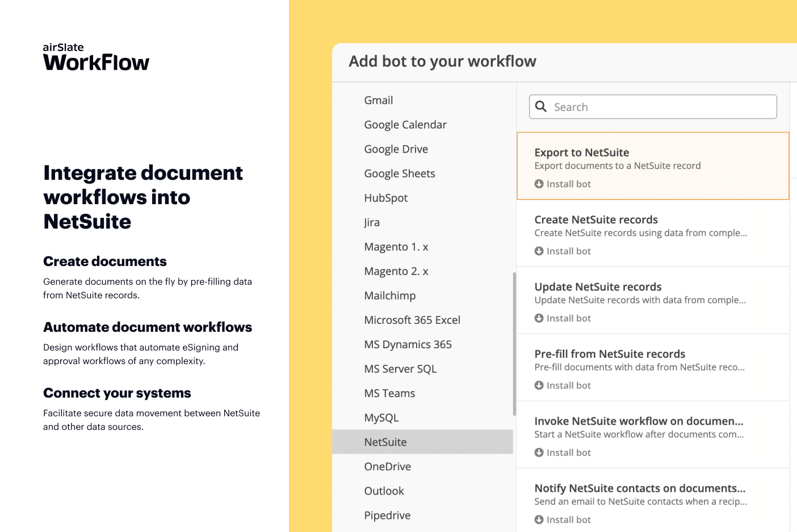Open the MS Teams category
797x532 pixels.
point(389,393)
